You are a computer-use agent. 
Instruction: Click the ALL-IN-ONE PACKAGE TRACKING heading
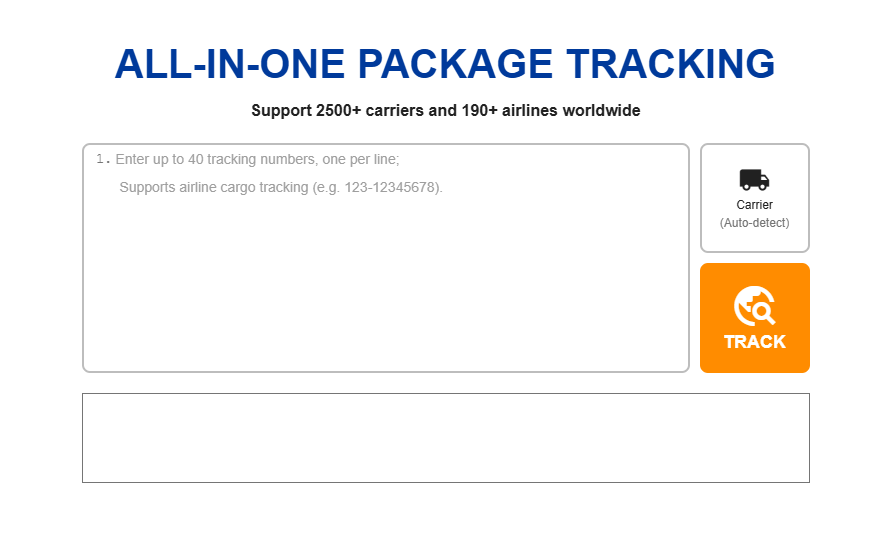point(445,63)
